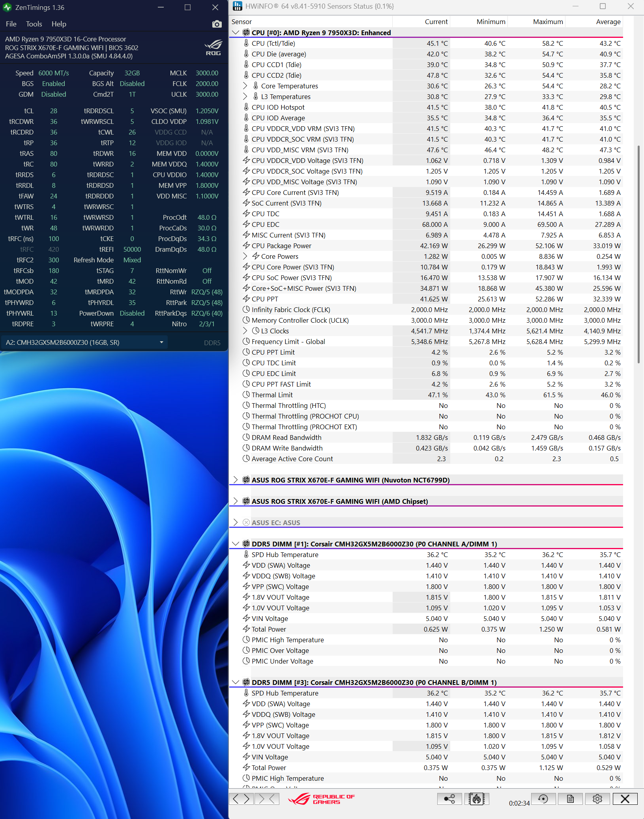Click the clock icon beside DRAM Read Bandwidth

coord(246,437)
